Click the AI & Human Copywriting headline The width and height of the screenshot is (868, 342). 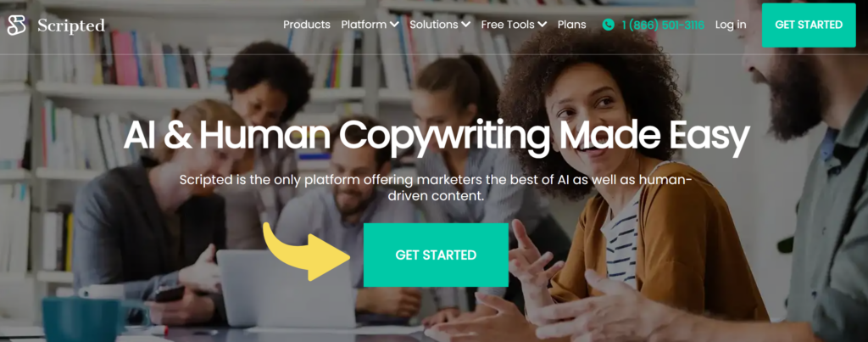437,136
